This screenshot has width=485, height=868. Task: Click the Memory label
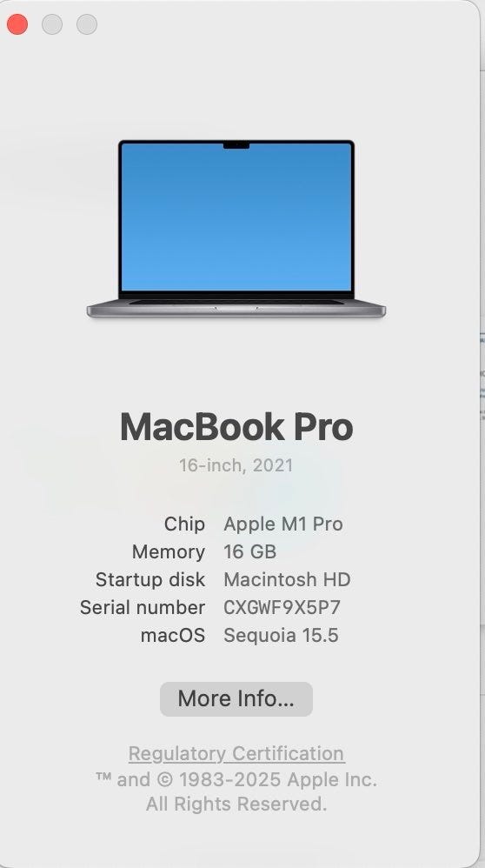168,552
